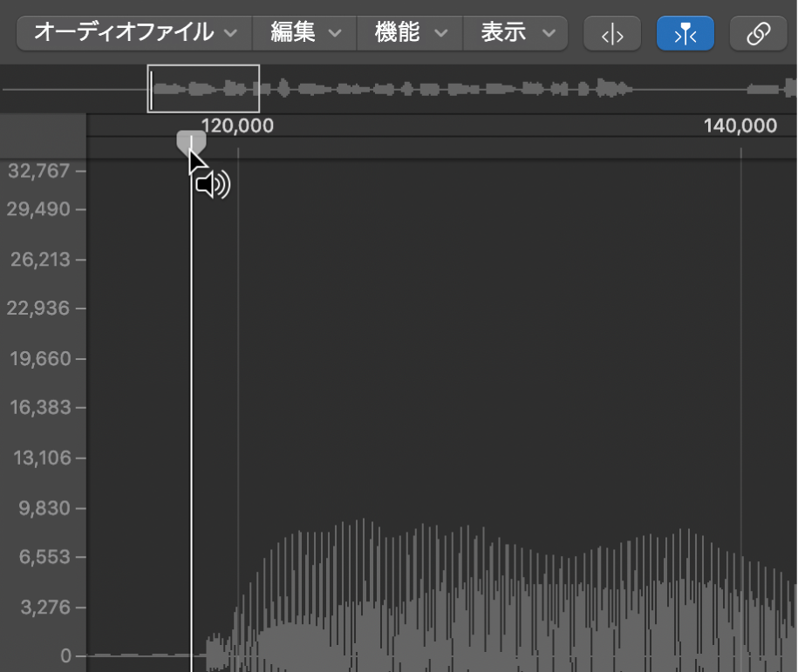This screenshot has height=672, width=798.
Task: Toggle the blue catch playhead button
Action: pyautogui.click(x=685, y=33)
